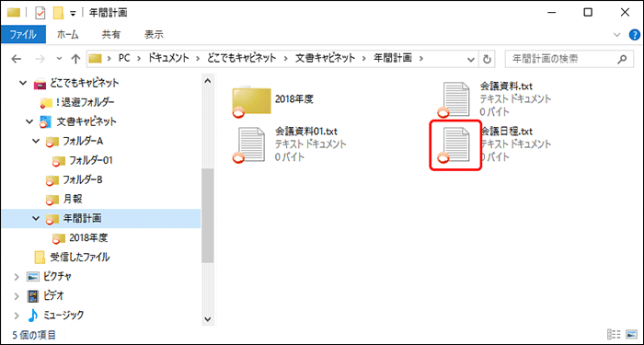Click the folder icon at far left of title bar
Viewport: 644px width, 345px height.
[14, 13]
